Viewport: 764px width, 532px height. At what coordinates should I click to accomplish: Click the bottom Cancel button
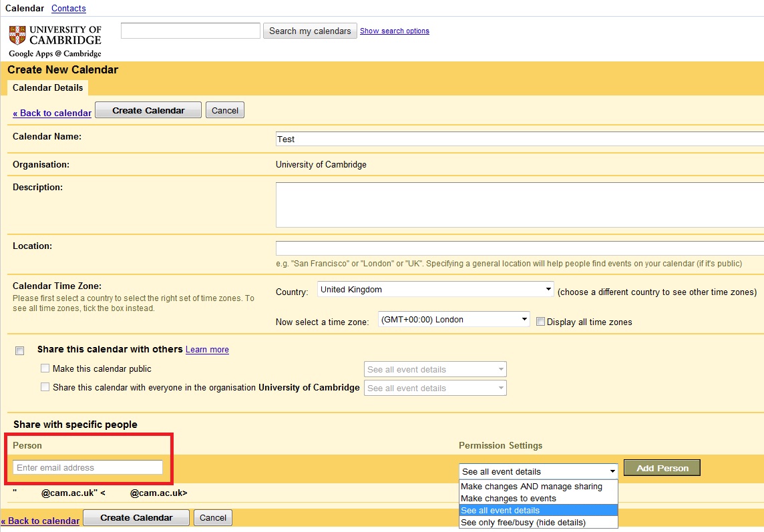click(213, 517)
